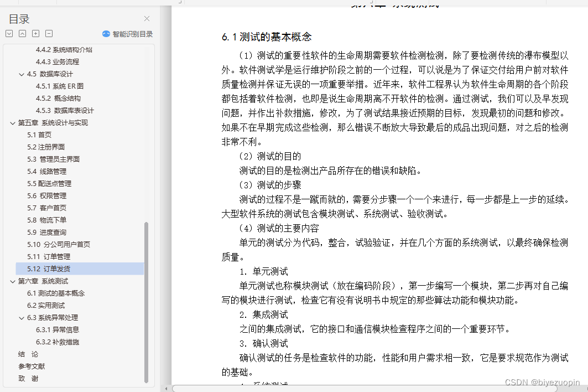
Task: Click the 3. 确认测试 line
Action: pyautogui.click(x=264, y=344)
